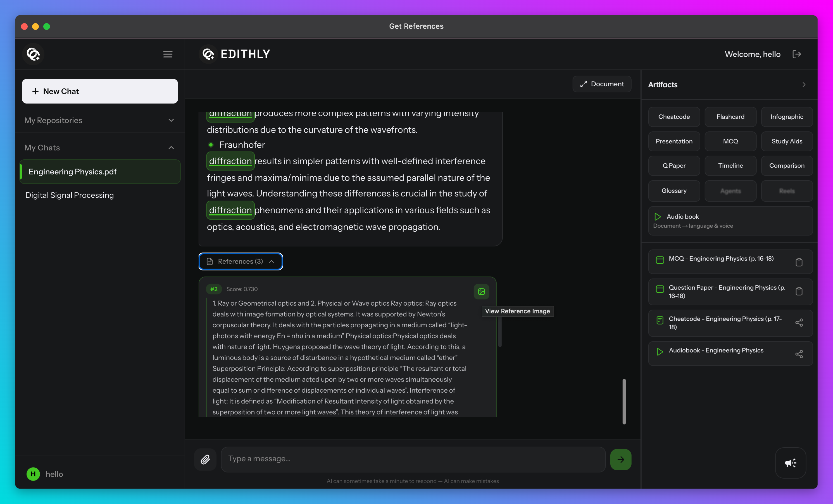The image size is (833, 504).
Task: Create a Comparison artifact
Action: point(787,165)
